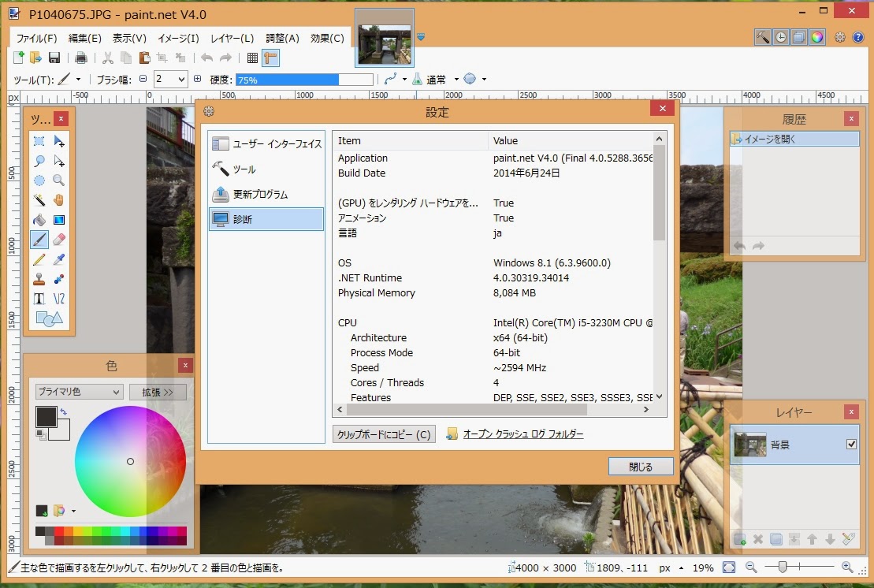Decrease brush width with minus button
Viewport: 874px width, 588px height.
(x=143, y=79)
